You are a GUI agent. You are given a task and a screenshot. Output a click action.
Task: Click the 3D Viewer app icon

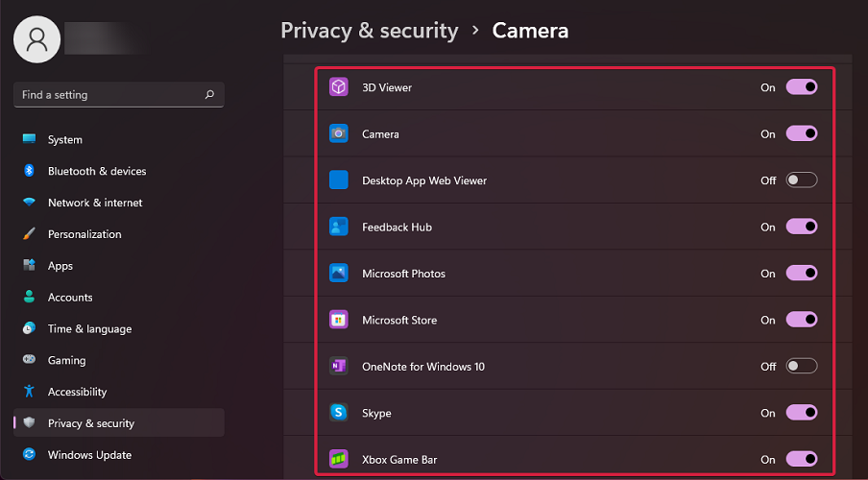[x=339, y=87]
